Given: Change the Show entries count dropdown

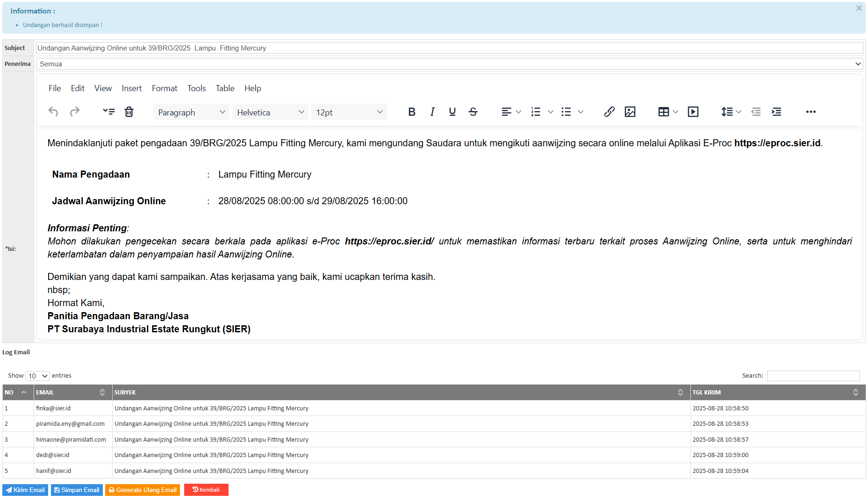Looking at the screenshot, I should (37, 376).
